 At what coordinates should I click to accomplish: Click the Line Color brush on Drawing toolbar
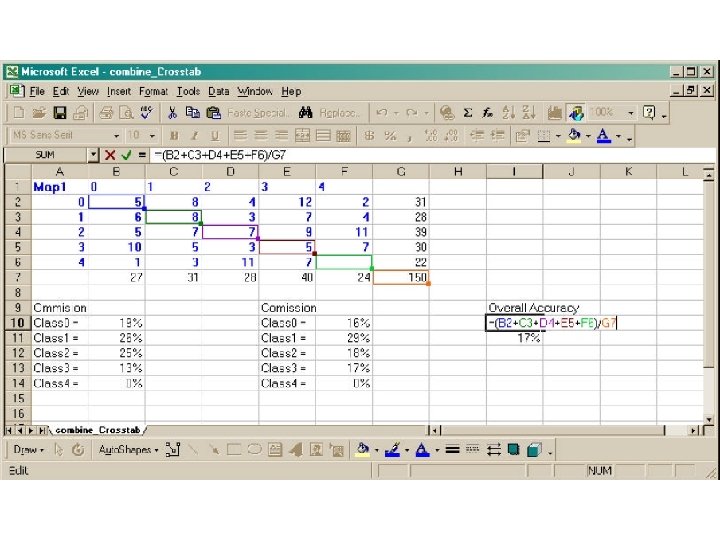click(392, 450)
